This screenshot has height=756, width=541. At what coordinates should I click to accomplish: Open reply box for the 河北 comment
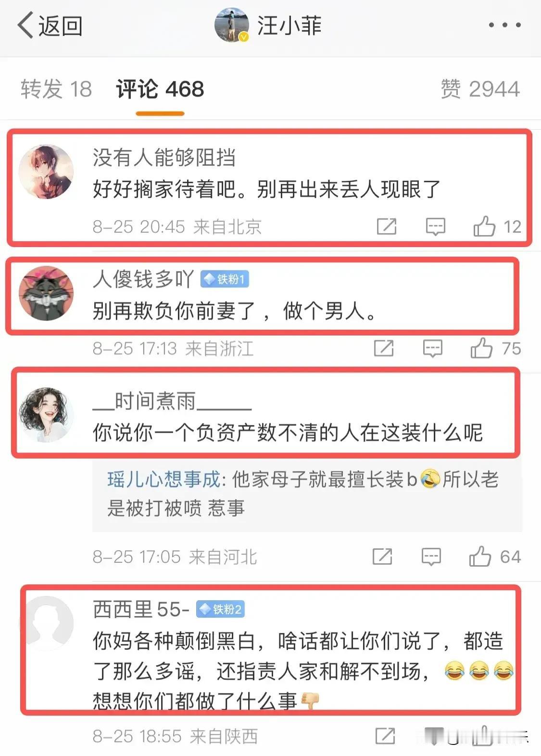click(x=431, y=557)
